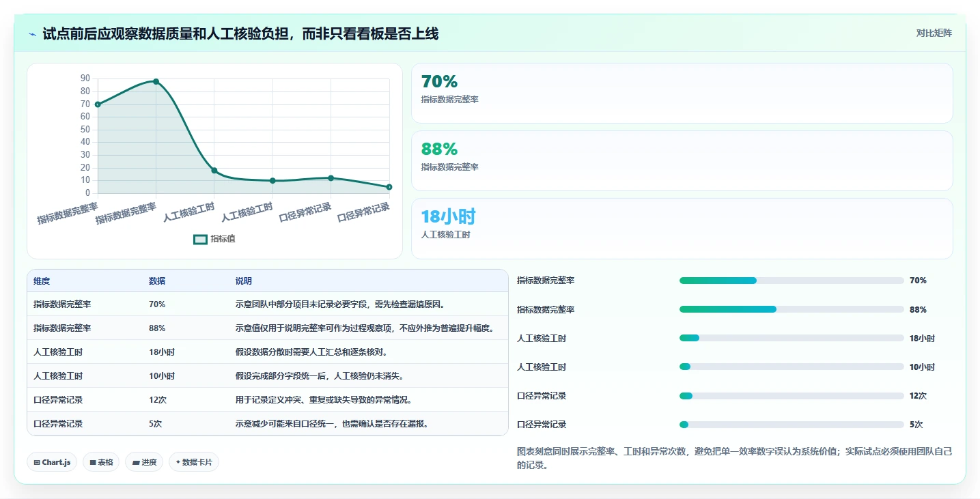980x499 pixels.
Task: Click the 12次 progress bar
Action: (792, 396)
